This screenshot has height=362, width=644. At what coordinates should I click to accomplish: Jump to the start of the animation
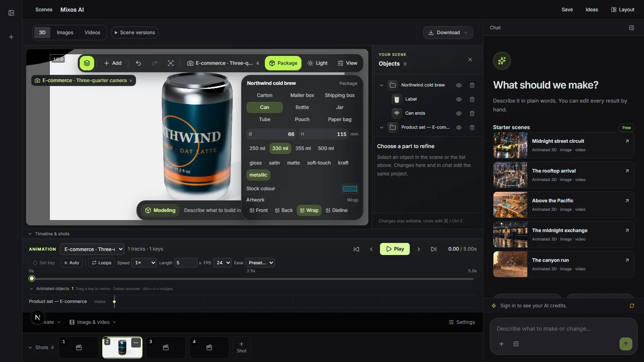click(356, 249)
